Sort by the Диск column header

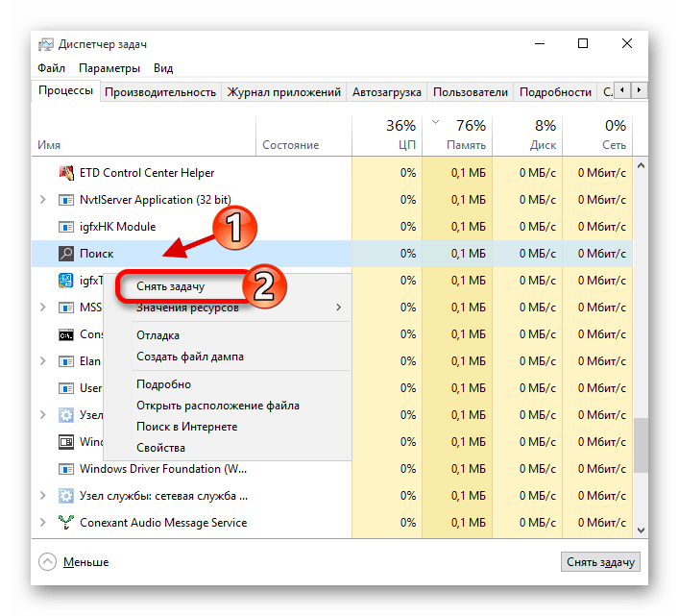(x=527, y=136)
